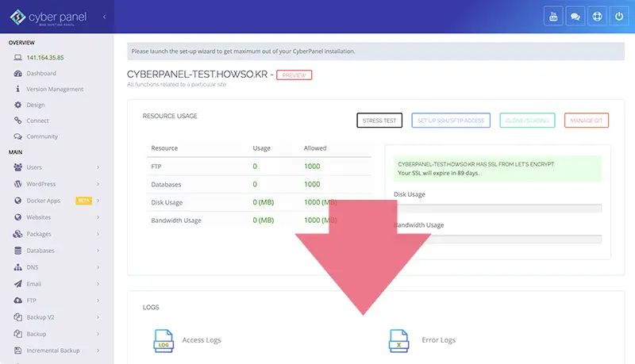Image resolution: width=635 pixels, height=364 pixels.
Task: Click the Disk Usage progress bar
Action: [498, 209]
